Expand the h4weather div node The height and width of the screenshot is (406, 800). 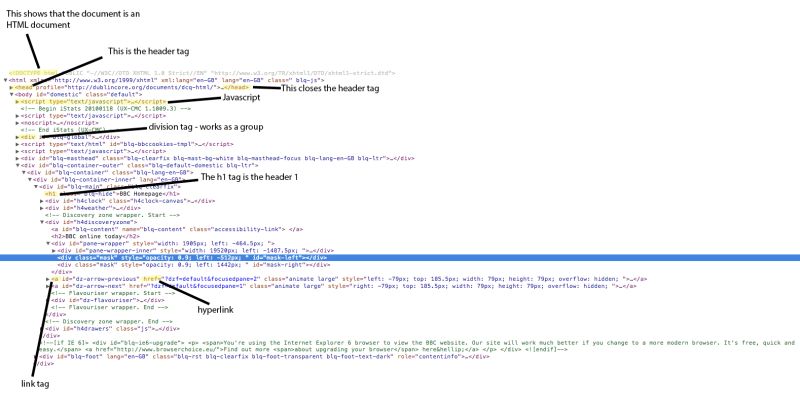[x=42, y=208]
